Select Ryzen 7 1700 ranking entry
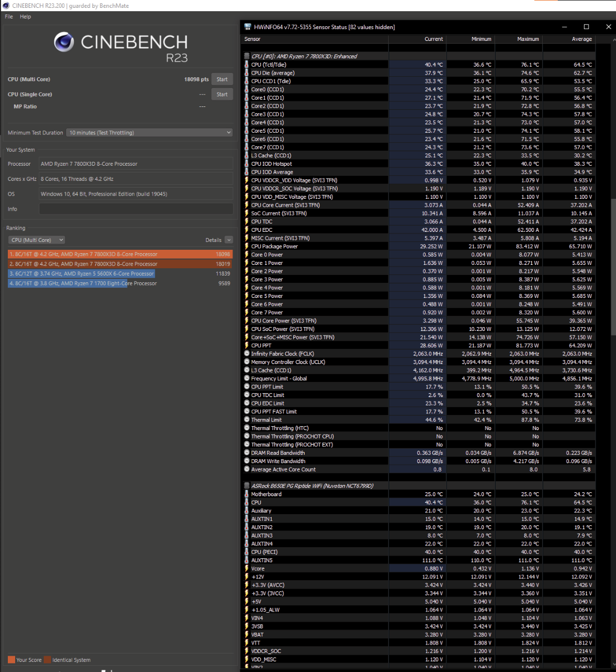This screenshot has height=672, width=616. tap(120, 283)
